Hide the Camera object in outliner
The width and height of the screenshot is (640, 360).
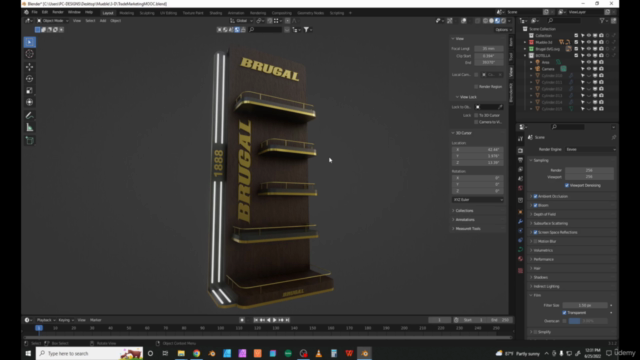click(589, 69)
